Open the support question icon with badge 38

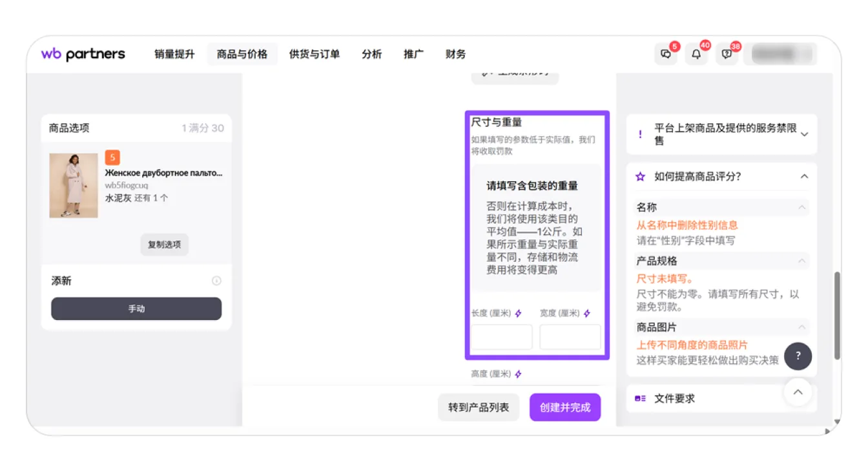click(727, 54)
